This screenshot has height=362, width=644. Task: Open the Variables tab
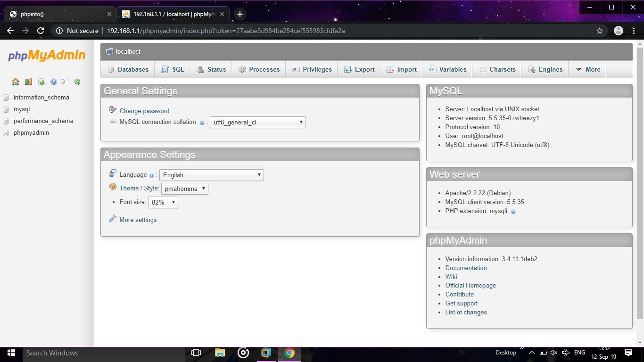coord(447,69)
